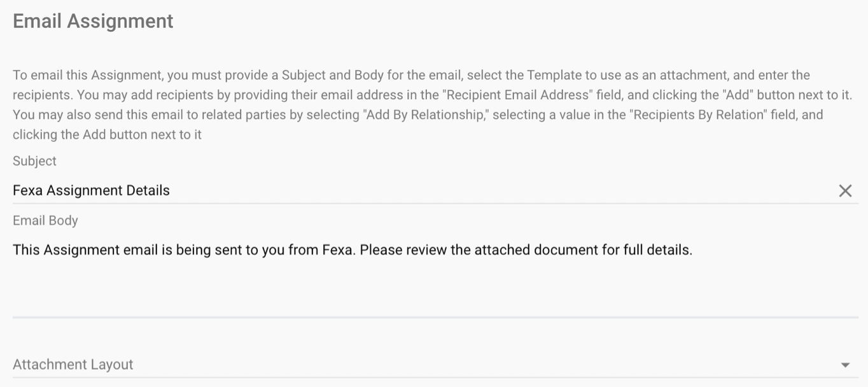The height and width of the screenshot is (387, 868).
Task: Click the "Email Body" field label
Action: click(x=45, y=220)
